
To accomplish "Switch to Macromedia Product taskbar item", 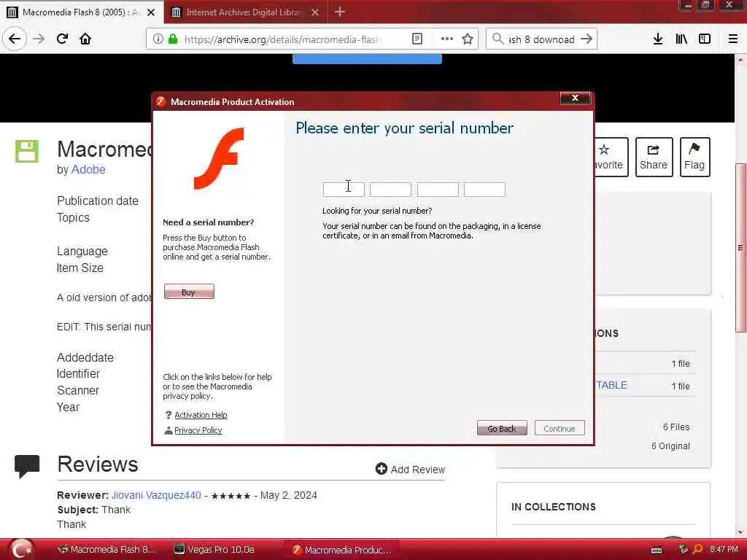I will (341, 550).
